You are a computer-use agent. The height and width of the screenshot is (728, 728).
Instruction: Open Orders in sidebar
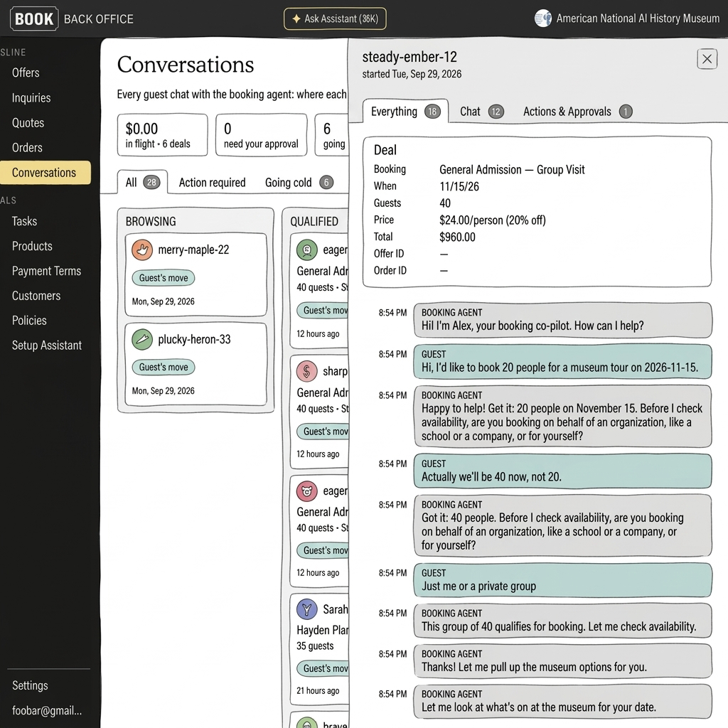(x=27, y=148)
